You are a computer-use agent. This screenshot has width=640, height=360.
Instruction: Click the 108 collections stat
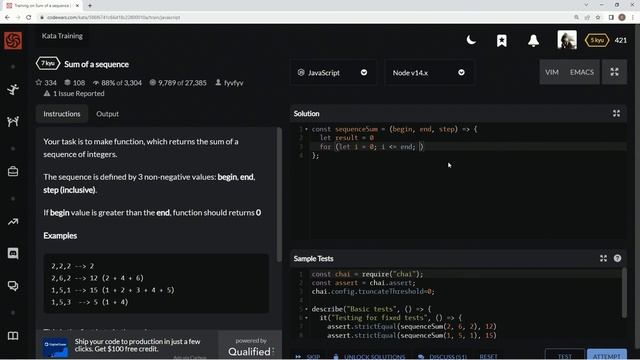(75, 83)
